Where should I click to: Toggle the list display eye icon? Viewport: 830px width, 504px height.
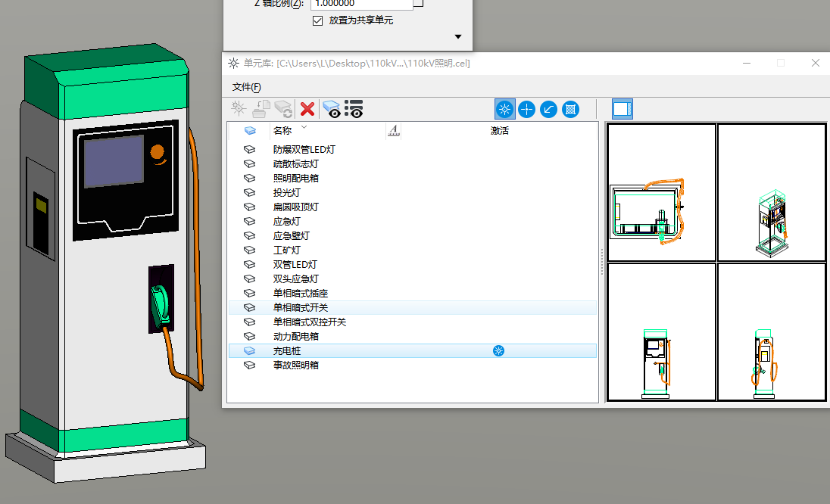[354, 109]
